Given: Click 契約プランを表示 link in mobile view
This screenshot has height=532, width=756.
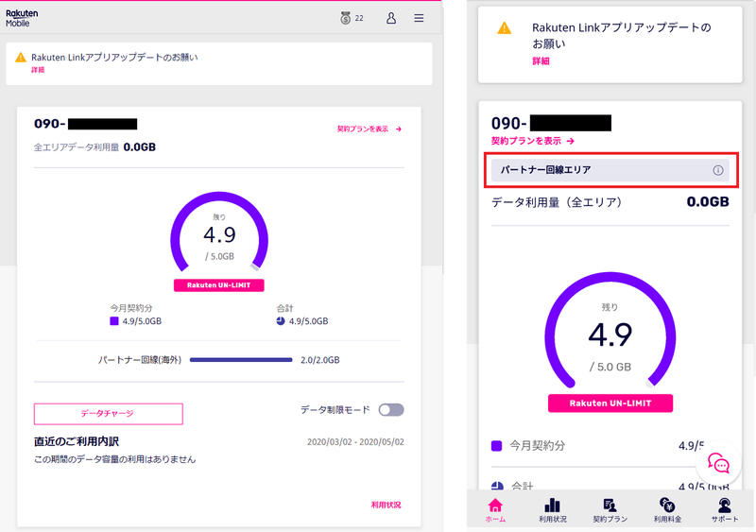Looking at the screenshot, I should [x=533, y=141].
